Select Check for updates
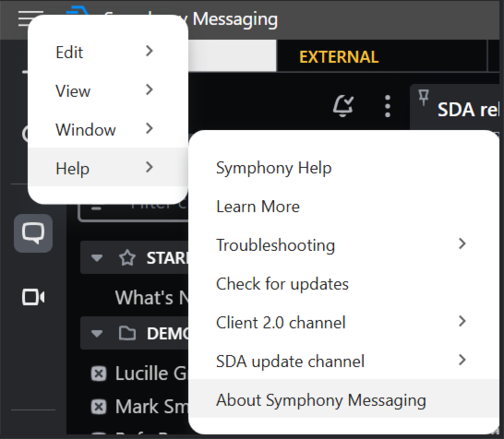The image size is (504, 439). point(344,284)
